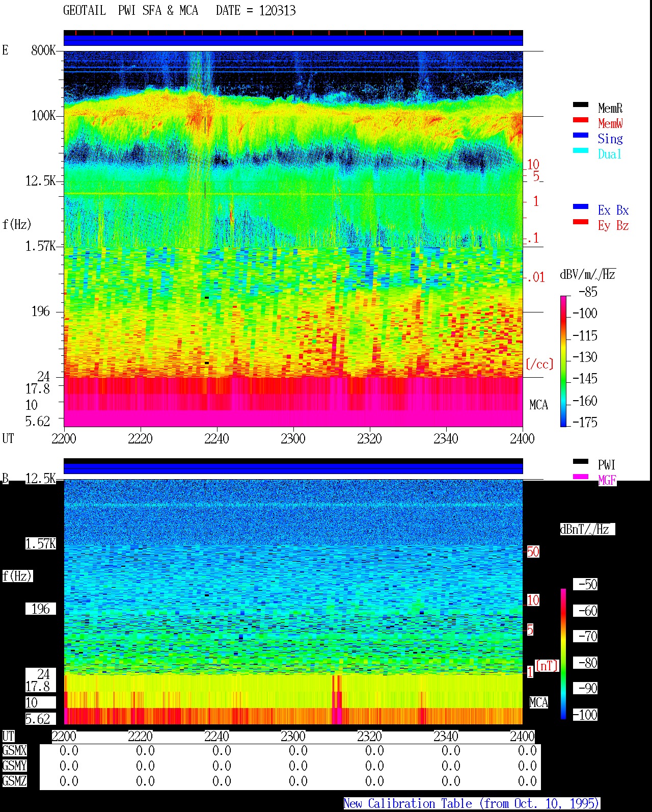Click the red [nT] axis label
This screenshot has width=652, height=812.
point(547,666)
